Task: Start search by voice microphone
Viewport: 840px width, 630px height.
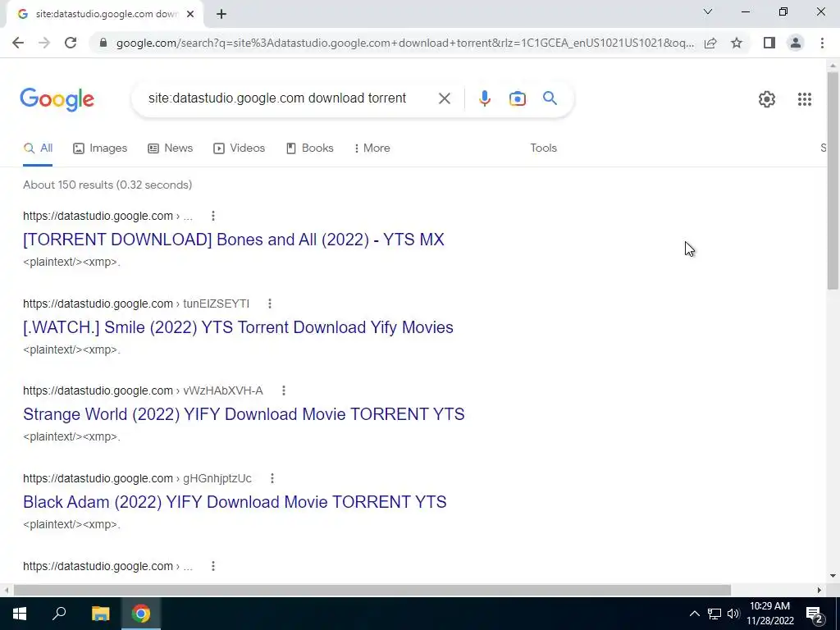Action: [x=484, y=98]
